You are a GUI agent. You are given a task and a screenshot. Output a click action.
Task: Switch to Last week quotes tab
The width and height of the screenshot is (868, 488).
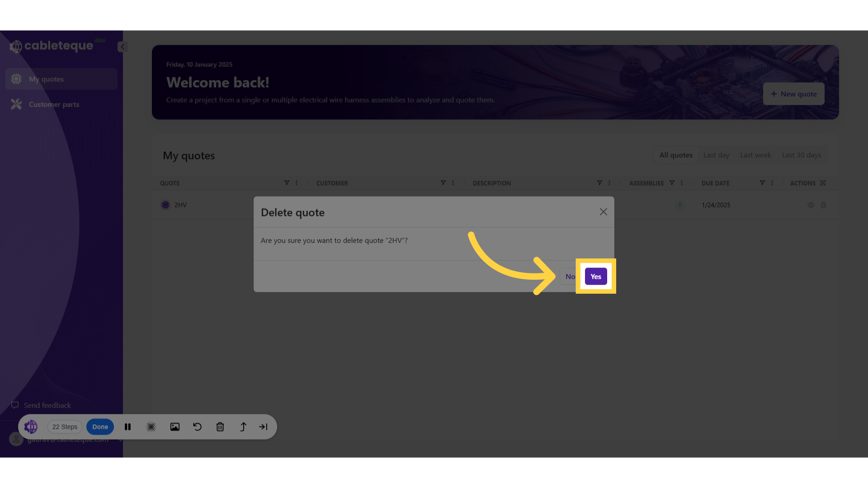[x=755, y=155]
